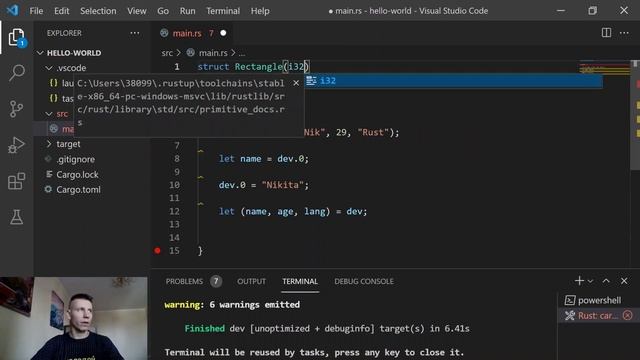Select the powershell terminal entry
Screen dimensions: 640x360
point(593,300)
